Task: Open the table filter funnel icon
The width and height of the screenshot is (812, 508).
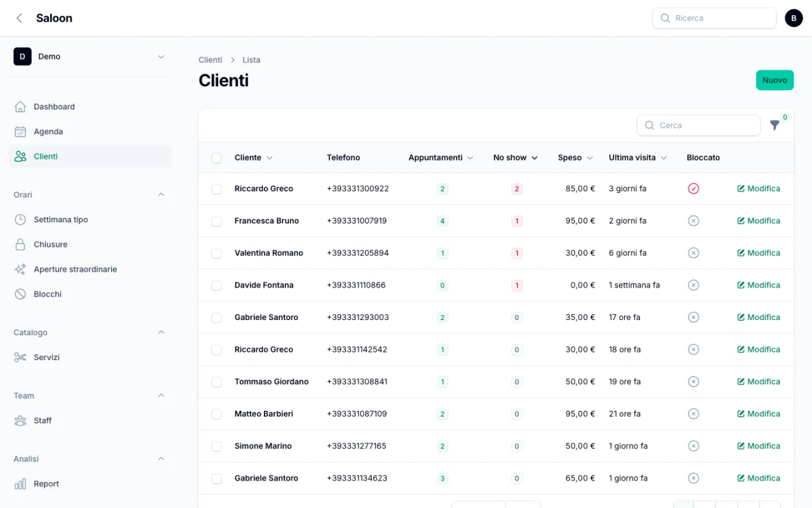Action: click(775, 125)
